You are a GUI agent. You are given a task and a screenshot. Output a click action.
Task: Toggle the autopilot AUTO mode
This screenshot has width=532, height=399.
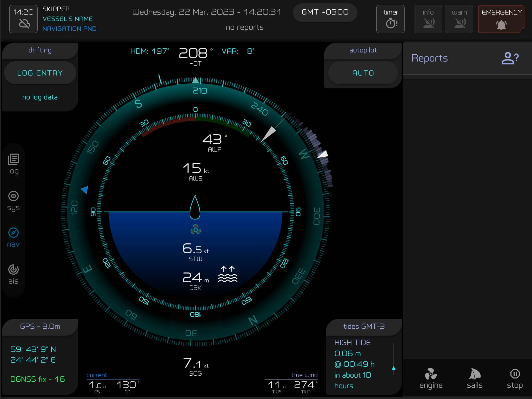[363, 73]
